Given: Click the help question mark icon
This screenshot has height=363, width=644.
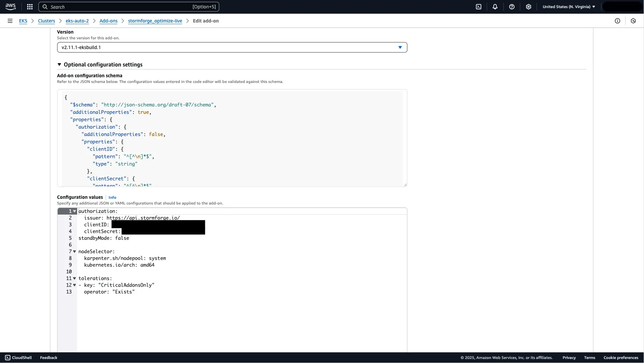Looking at the screenshot, I should pos(511,7).
